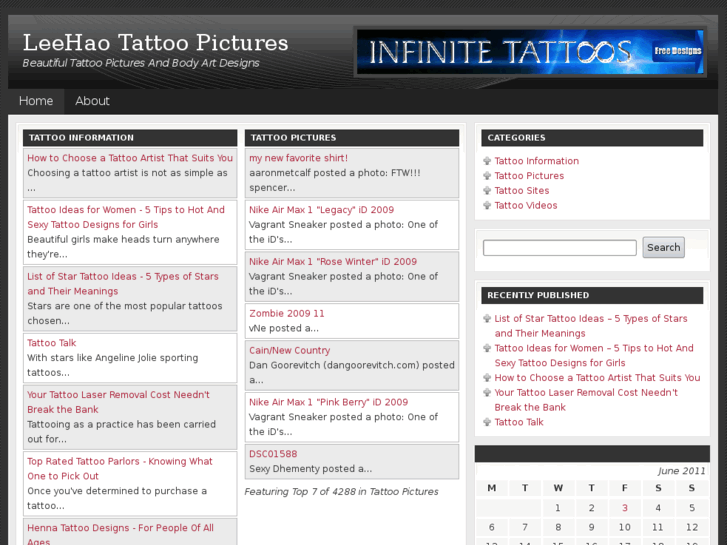This screenshot has height=545, width=727.
Task: Click bullet icon beside recent Tattoo Ideas for Women
Action: (x=487, y=348)
